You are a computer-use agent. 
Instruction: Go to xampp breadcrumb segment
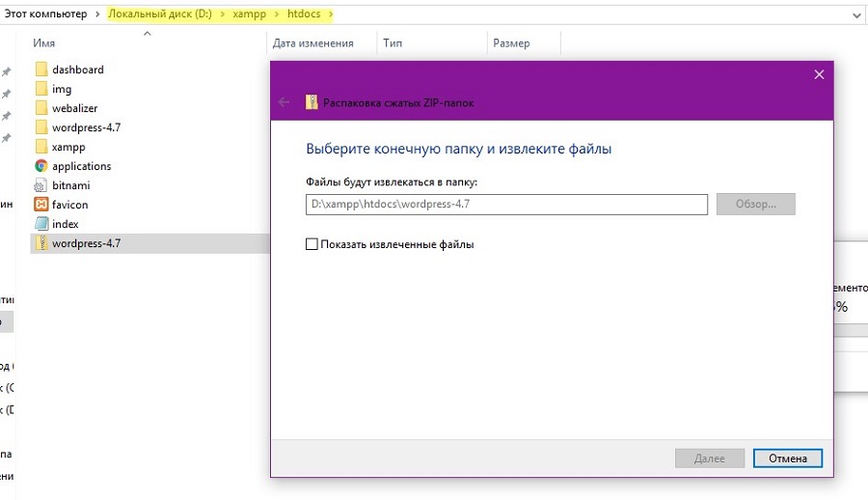(249, 14)
